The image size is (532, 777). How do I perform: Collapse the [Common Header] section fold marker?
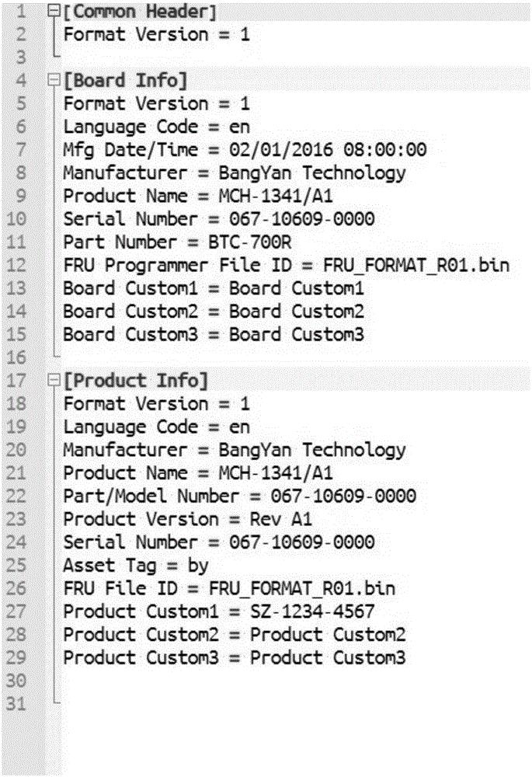tap(53, 12)
